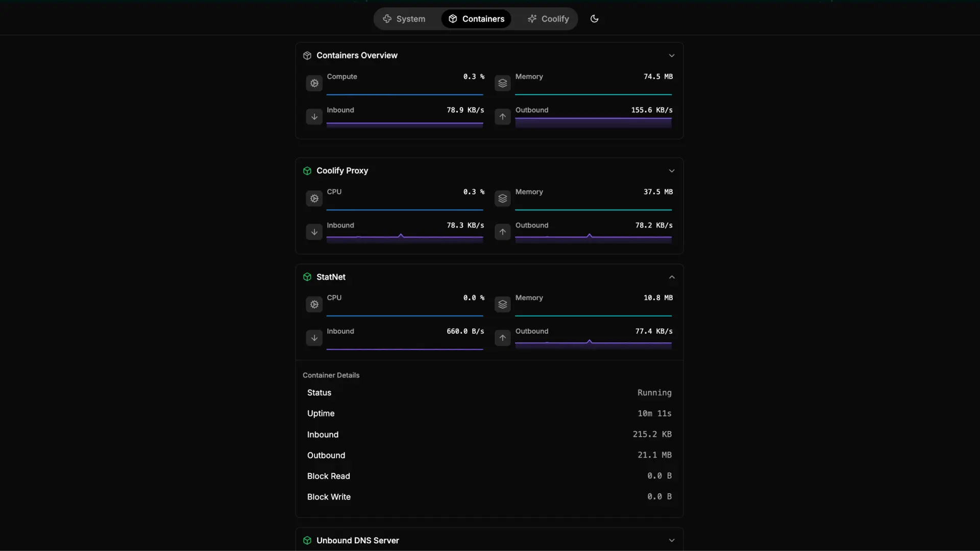The height and width of the screenshot is (551, 980).
Task: Click the Containers Overview cube icon
Action: pyautogui.click(x=307, y=56)
